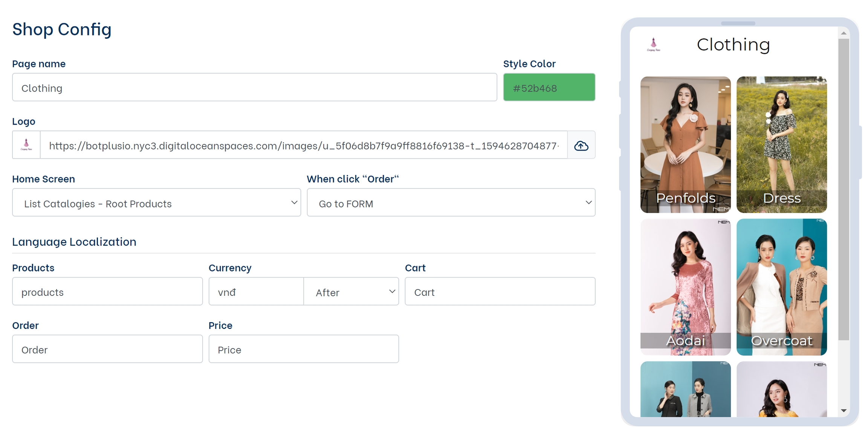This screenshot has width=868, height=437.
Task: Click the preview scrollbar up arrow
Action: (x=844, y=33)
